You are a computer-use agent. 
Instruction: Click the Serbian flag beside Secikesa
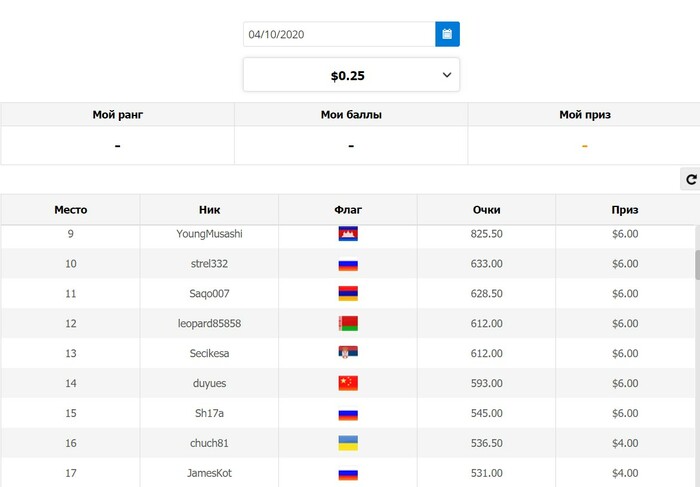(348, 354)
